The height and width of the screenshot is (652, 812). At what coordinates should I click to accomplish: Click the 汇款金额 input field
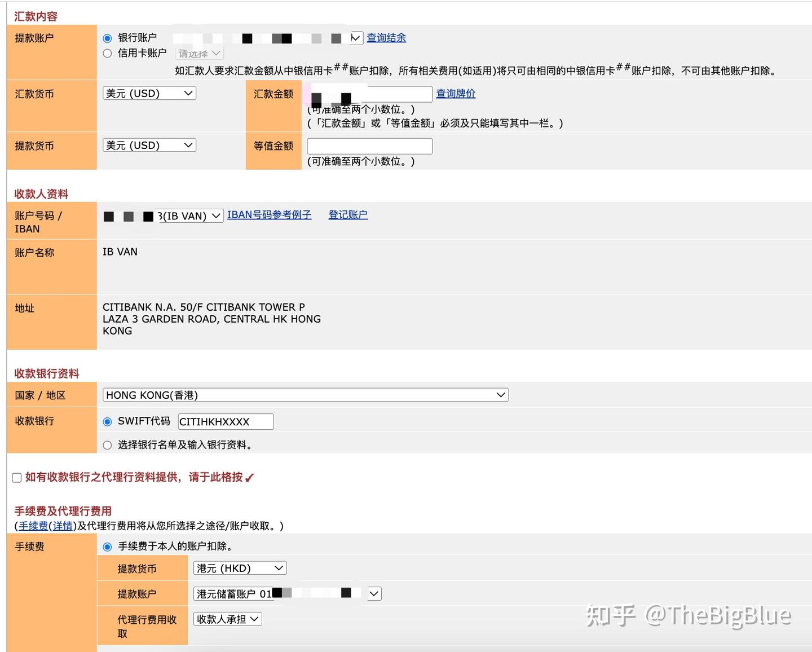pyautogui.click(x=370, y=94)
